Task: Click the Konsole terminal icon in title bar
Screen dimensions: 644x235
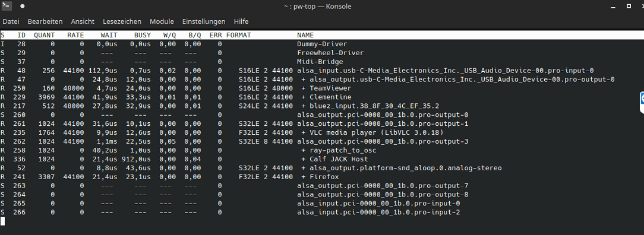Action: click(x=7, y=6)
